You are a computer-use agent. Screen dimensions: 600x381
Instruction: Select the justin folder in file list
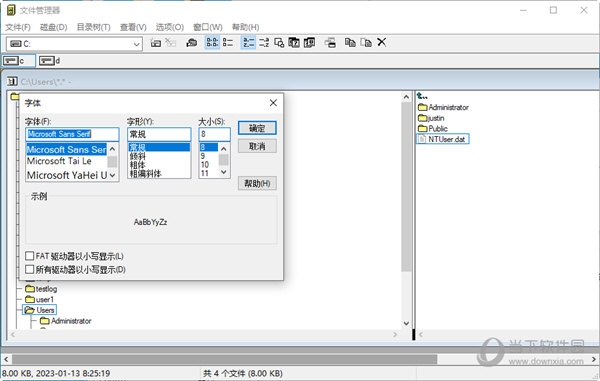tap(431, 118)
